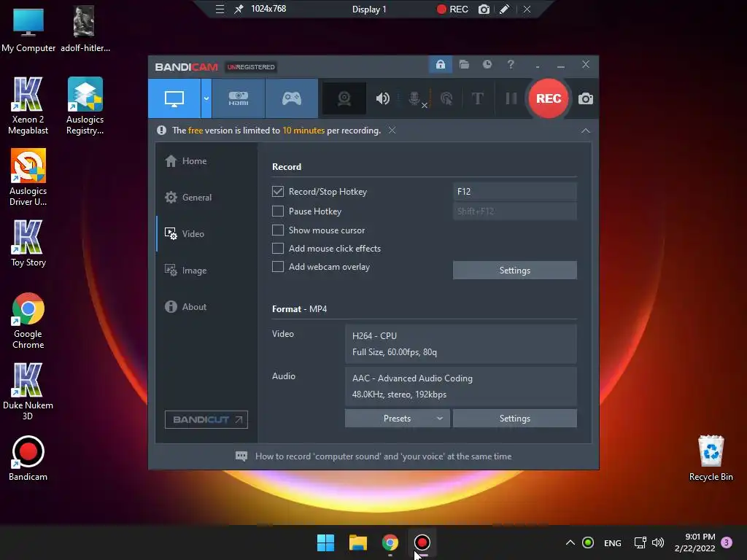
Task: Select My Computer desktop icon
Action: (28, 29)
